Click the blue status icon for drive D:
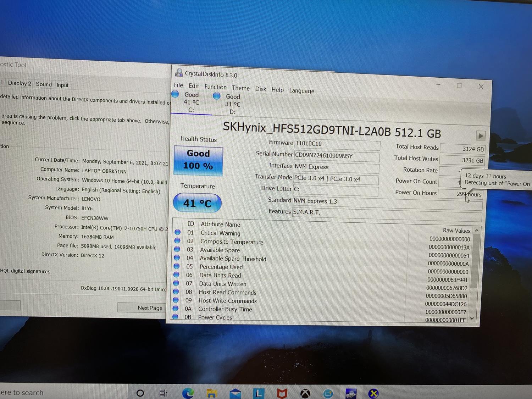The image size is (532, 399). 217,96
